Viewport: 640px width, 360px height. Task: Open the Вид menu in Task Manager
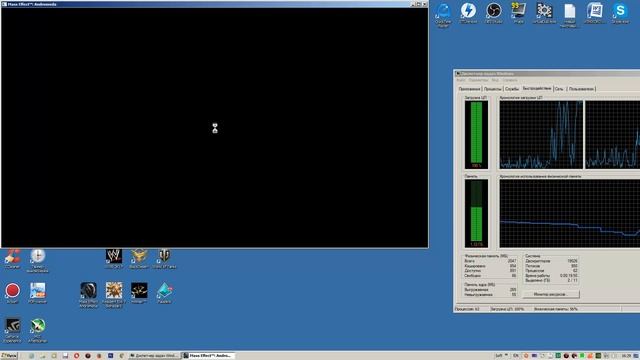(x=495, y=80)
